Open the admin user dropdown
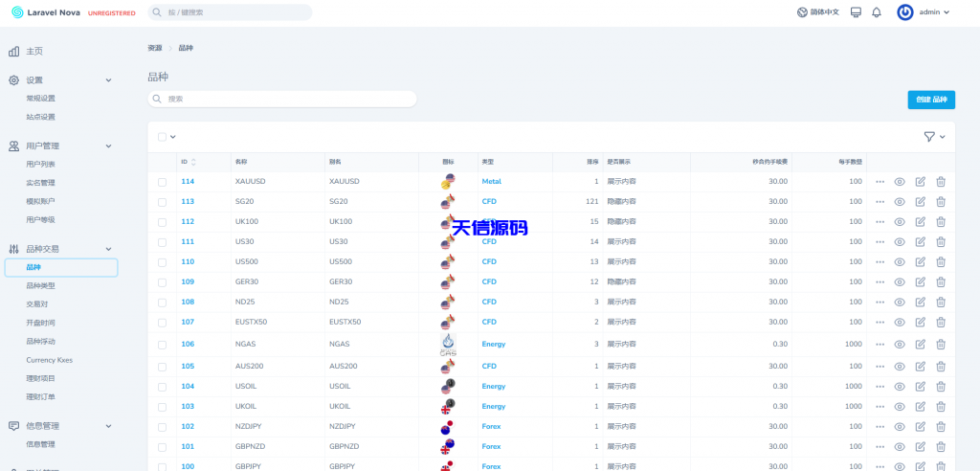This screenshot has width=980, height=471. [924, 12]
